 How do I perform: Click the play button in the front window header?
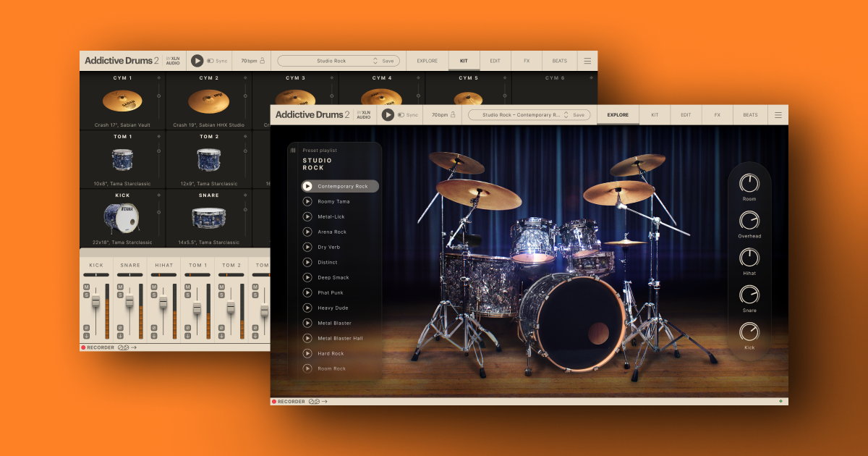pos(388,114)
